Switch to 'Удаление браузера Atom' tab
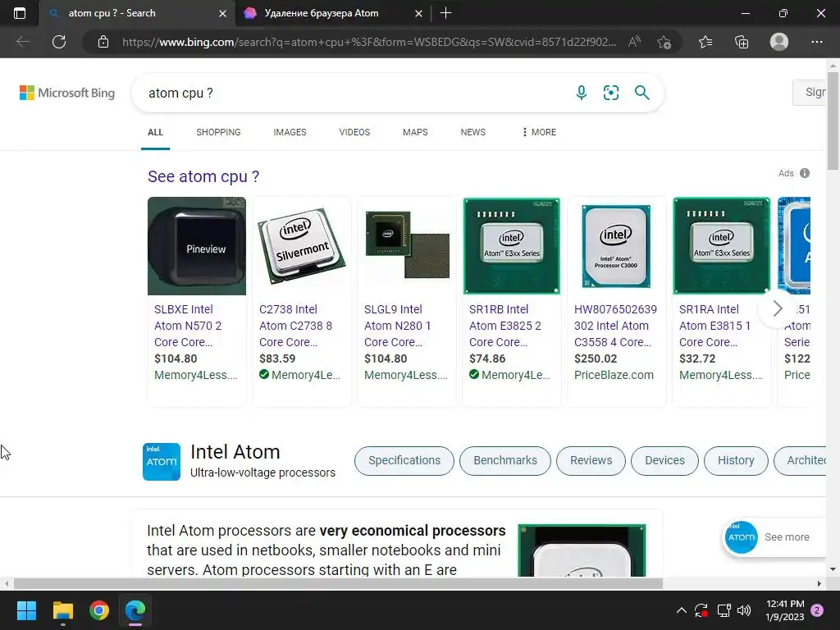Viewport: 840px width, 630px height. [322, 13]
